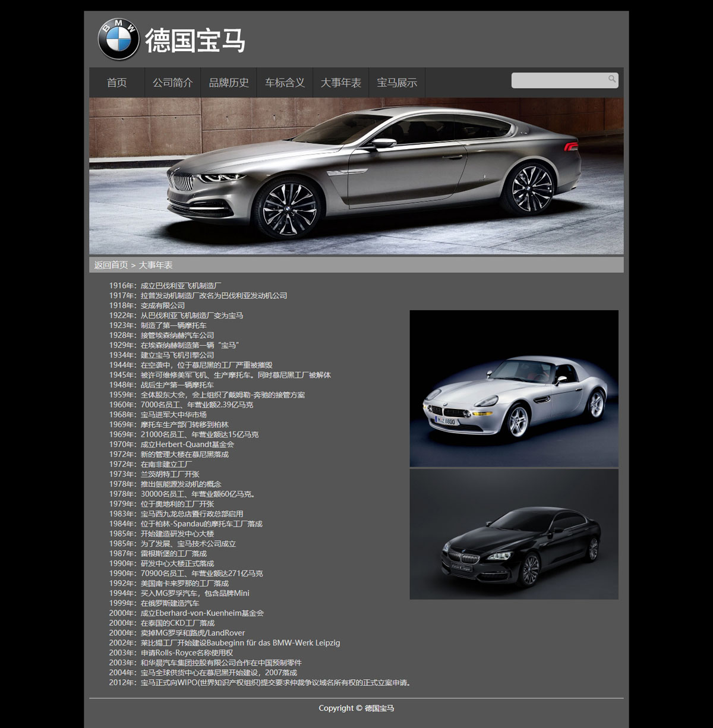713x728 pixels.
Task: Click the black BMW Gran Coupe photo
Action: (x=514, y=534)
